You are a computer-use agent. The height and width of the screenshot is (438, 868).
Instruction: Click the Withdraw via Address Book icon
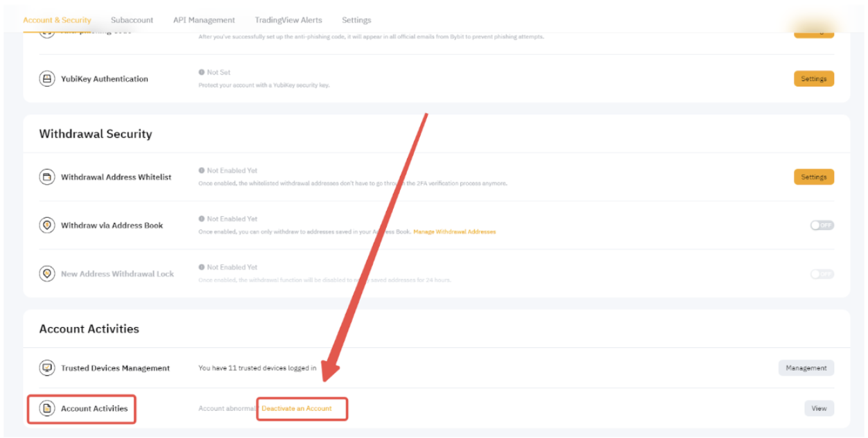pyautogui.click(x=47, y=225)
